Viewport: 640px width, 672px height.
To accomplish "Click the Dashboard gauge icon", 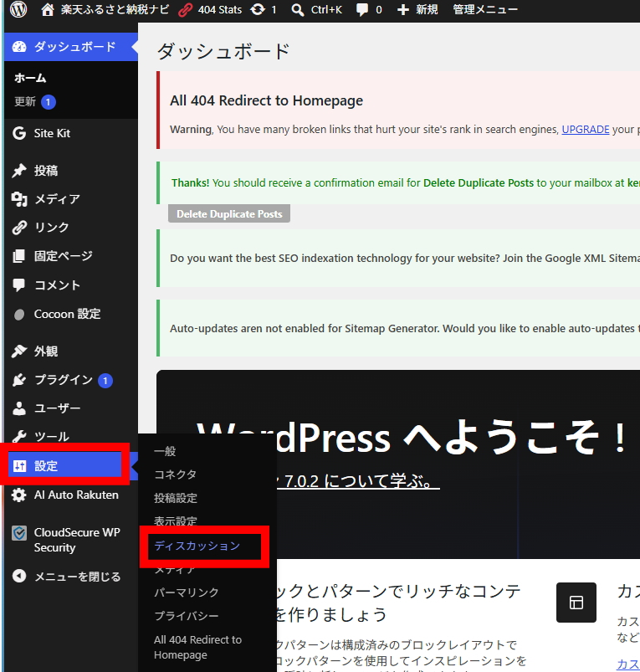I will click(x=19, y=47).
